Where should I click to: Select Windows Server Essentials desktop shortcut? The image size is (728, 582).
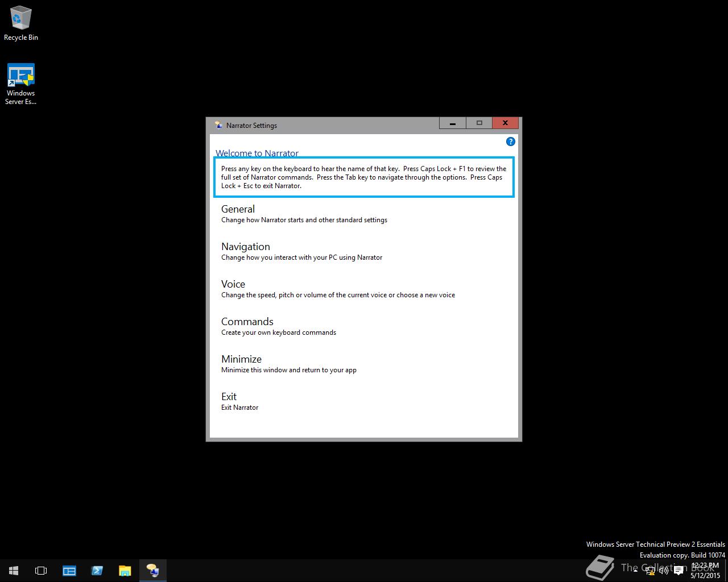click(x=21, y=84)
